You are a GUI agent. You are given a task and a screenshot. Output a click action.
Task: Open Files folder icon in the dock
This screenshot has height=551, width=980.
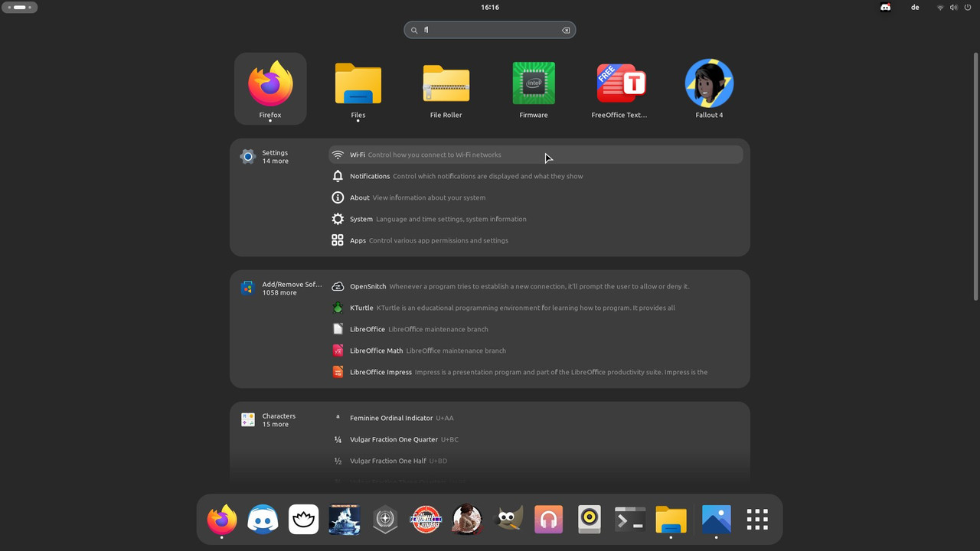[671, 520]
